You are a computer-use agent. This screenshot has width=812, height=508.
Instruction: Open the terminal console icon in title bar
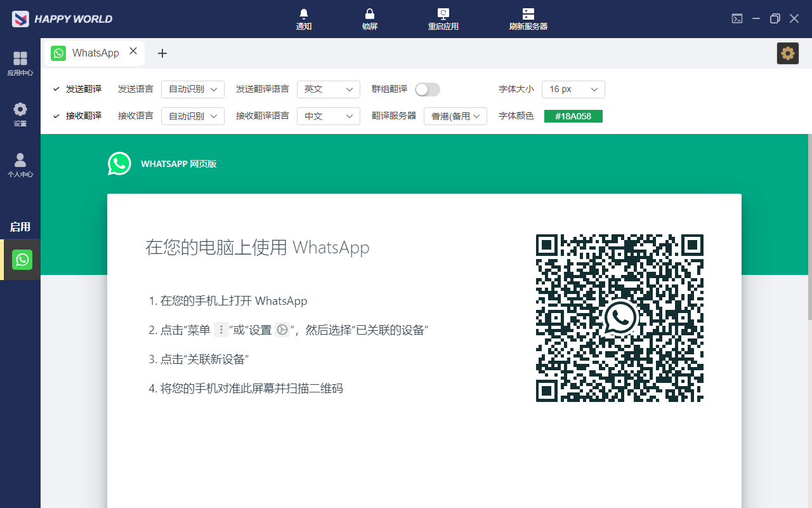737,18
